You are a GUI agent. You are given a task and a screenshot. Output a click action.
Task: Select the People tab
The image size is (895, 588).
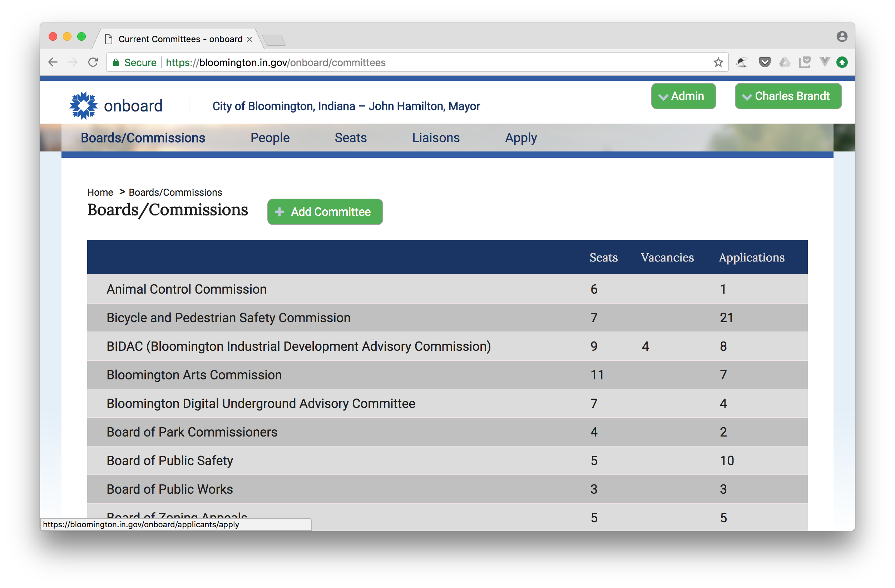(x=269, y=137)
